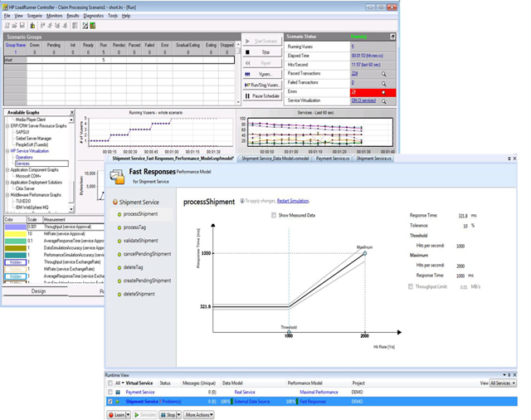The height and width of the screenshot is (420, 531).
Task: Open the More Actions dropdown
Action: [199, 414]
